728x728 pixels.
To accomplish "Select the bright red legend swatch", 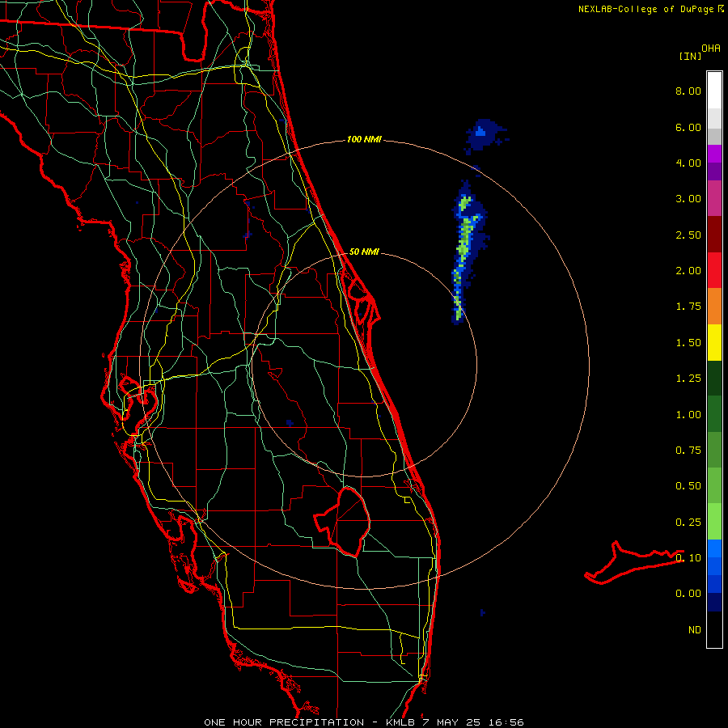I will pyautogui.click(x=714, y=270).
